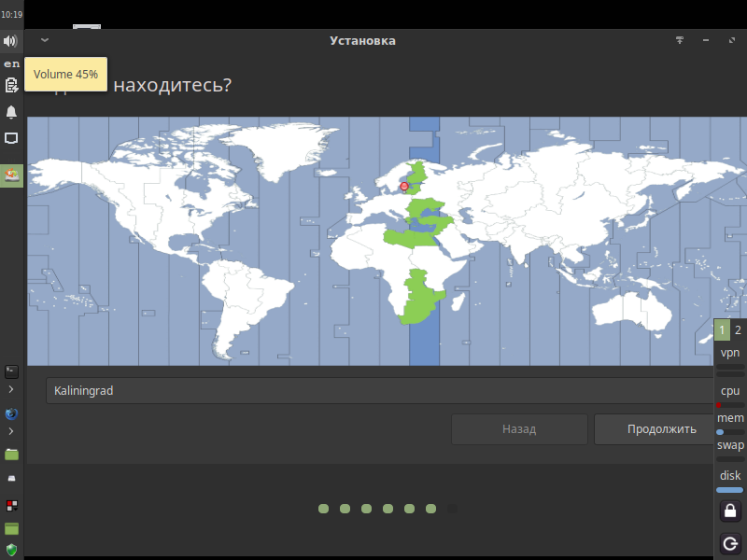The height and width of the screenshot is (560, 747).
Task: Open the installer window menu chevron
Action: coord(45,40)
